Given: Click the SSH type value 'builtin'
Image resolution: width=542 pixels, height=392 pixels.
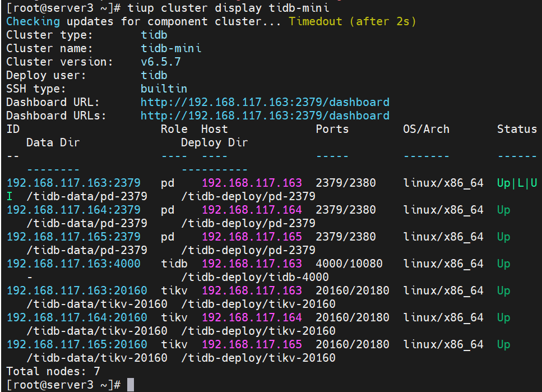Looking at the screenshot, I should tap(164, 89).
